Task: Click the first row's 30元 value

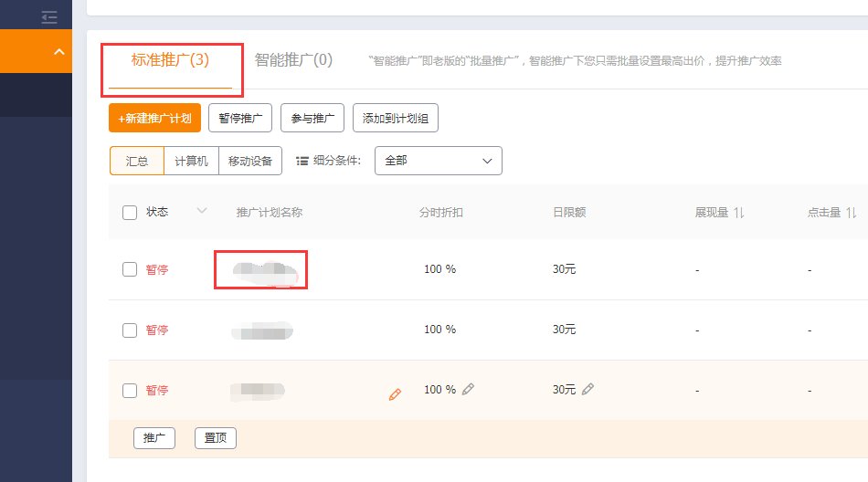Action: pyautogui.click(x=564, y=269)
